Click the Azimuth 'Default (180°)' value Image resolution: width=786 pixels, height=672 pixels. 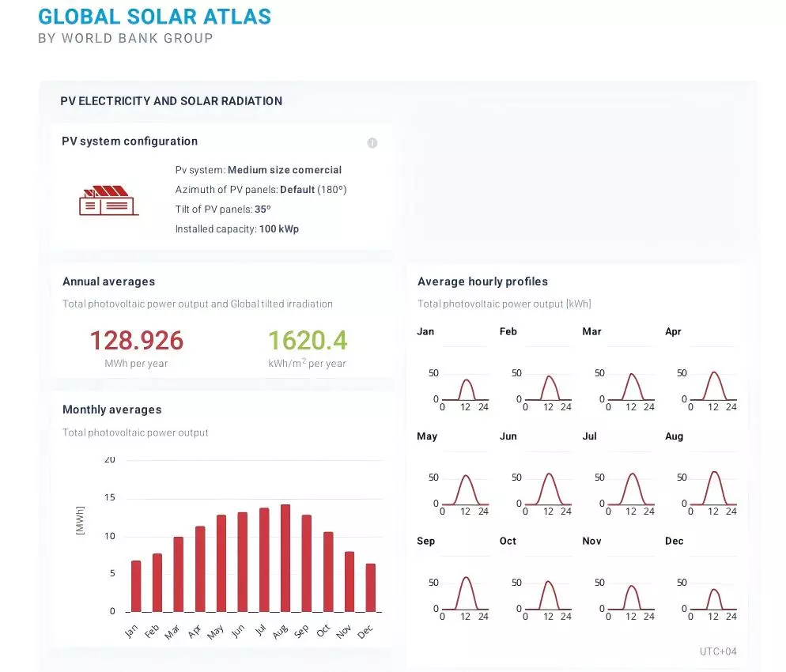(x=313, y=190)
